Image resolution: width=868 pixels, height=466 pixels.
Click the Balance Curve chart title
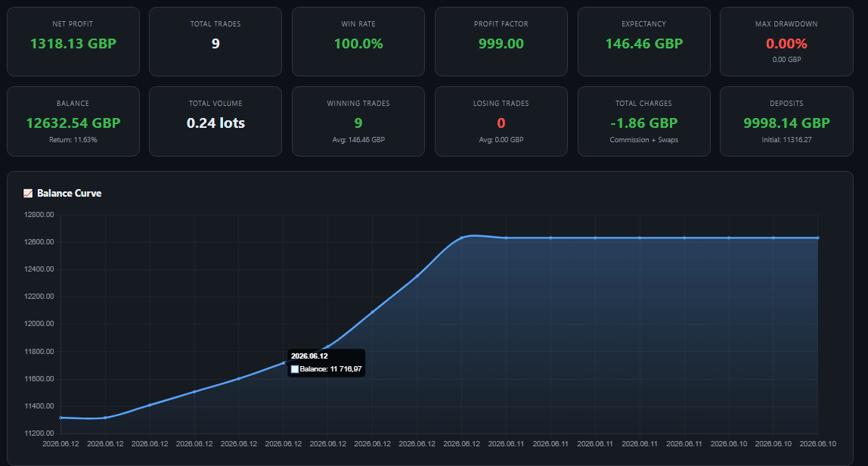tap(70, 194)
